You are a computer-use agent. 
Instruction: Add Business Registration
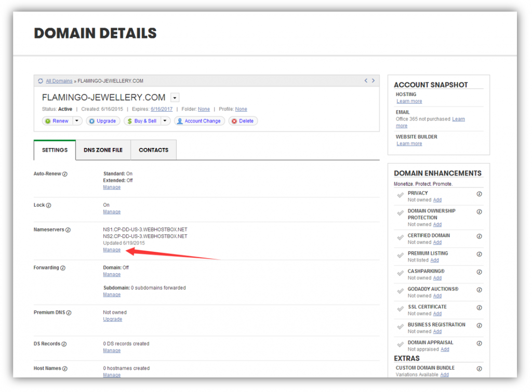click(437, 332)
